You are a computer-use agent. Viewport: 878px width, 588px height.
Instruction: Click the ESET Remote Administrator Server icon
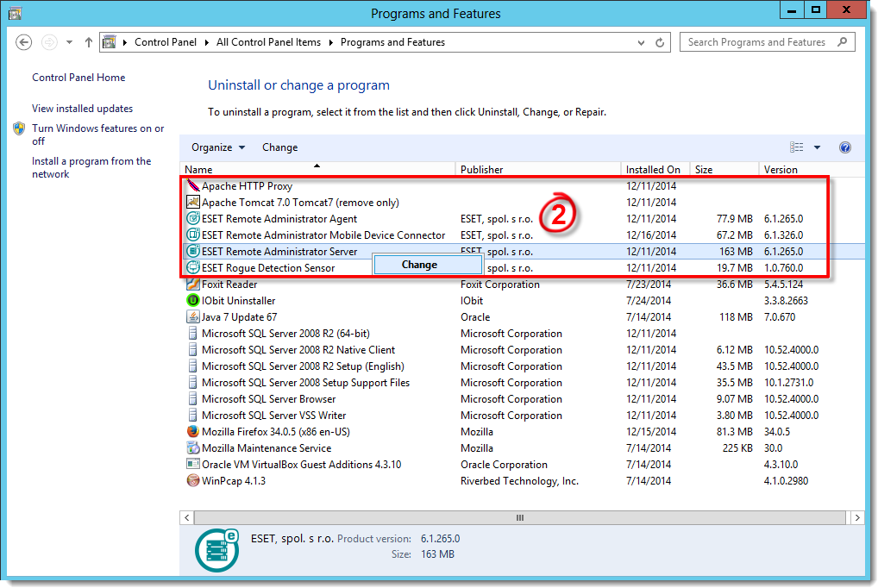click(x=192, y=251)
